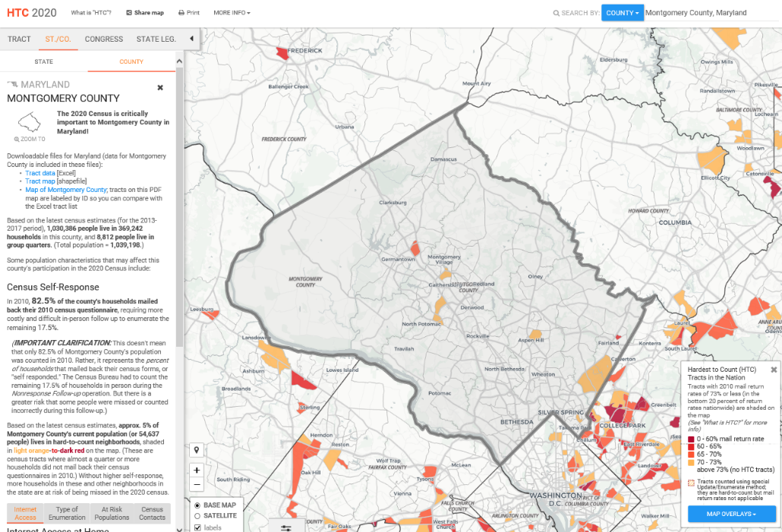The image size is (782, 532).
Task: Select the Base Map radio button
Action: pos(198,505)
